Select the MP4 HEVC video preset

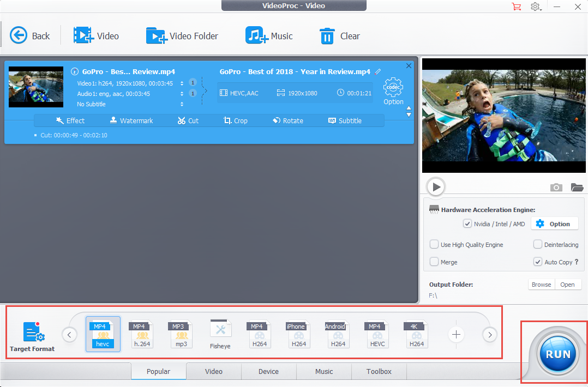pos(377,334)
